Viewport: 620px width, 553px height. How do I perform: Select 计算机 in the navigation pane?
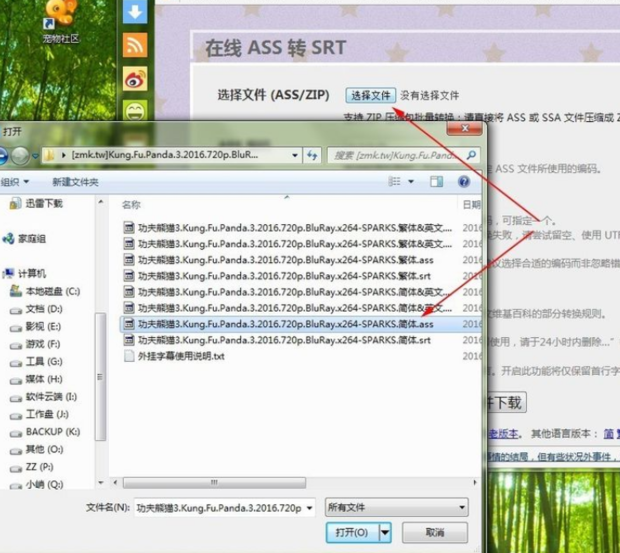25,274
